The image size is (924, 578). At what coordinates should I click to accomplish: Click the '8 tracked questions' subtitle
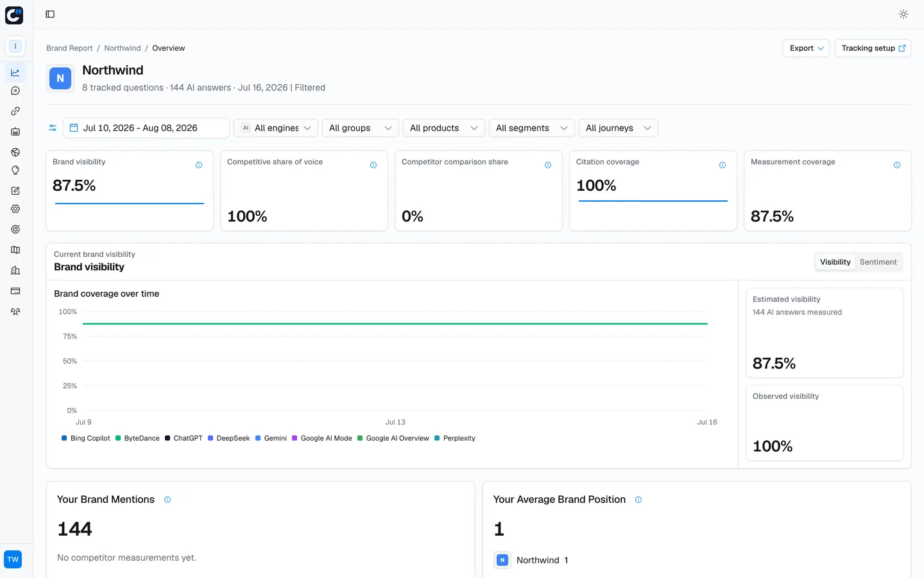click(x=123, y=87)
